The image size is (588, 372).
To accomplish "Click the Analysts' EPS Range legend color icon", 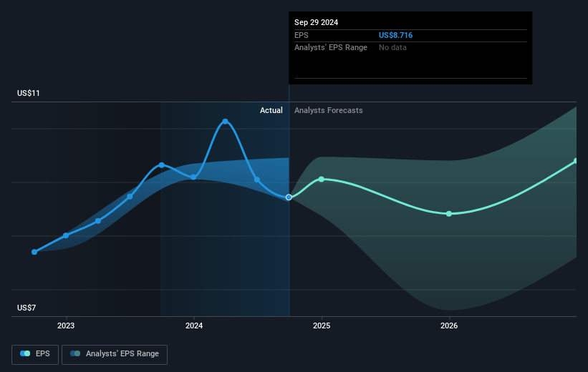I will [75, 353].
